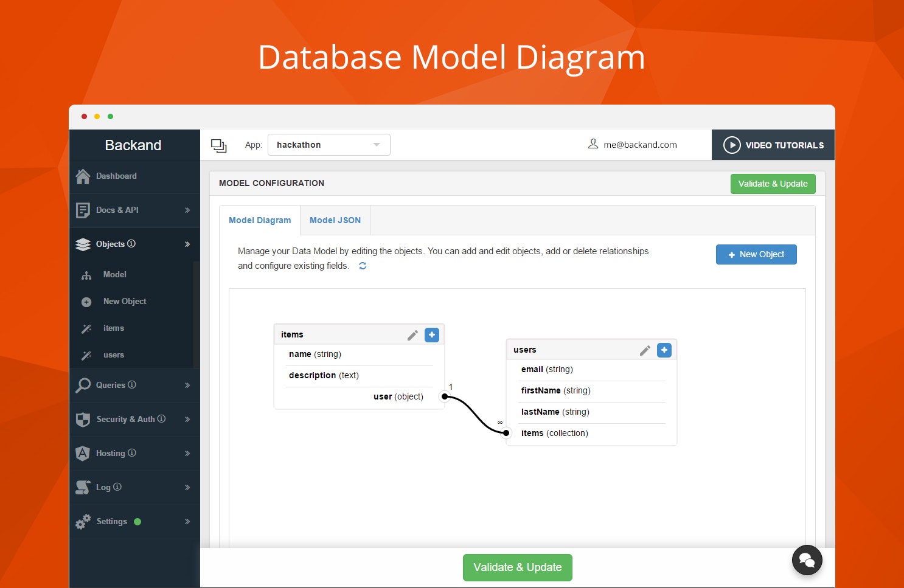Click the blue New Object button

pyautogui.click(x=756, y=255)
